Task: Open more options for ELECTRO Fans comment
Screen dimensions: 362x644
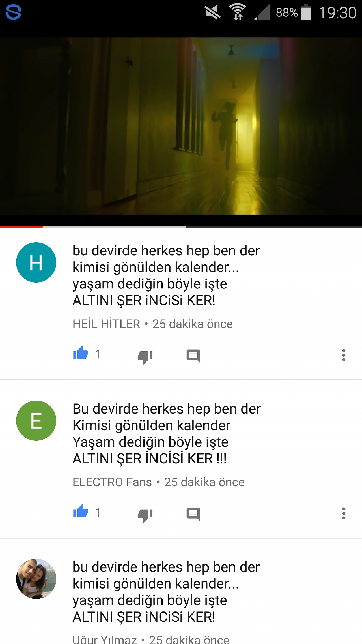Action: (344, 514)
